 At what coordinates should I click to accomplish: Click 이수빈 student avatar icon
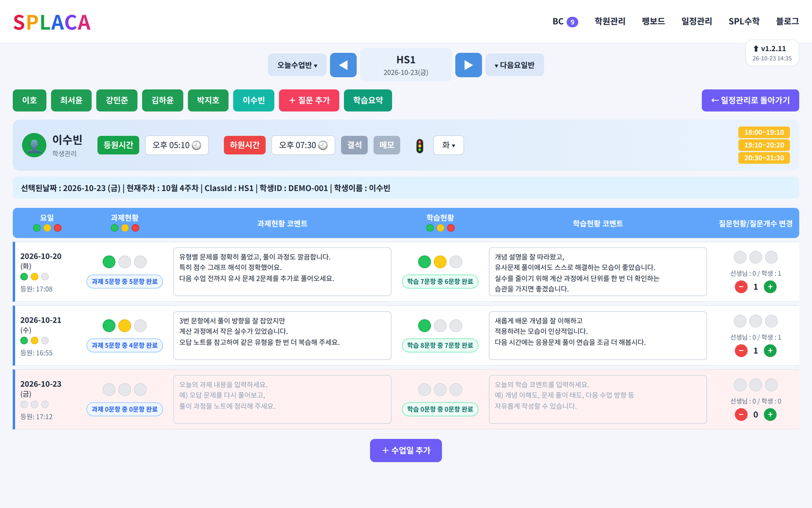(35, 145)
